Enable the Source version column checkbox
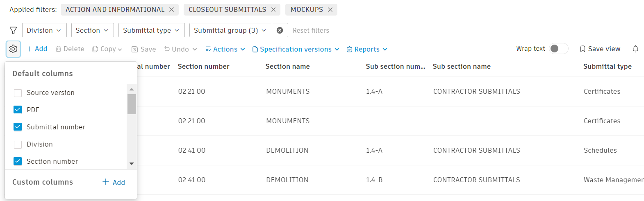 coord(18,93)
